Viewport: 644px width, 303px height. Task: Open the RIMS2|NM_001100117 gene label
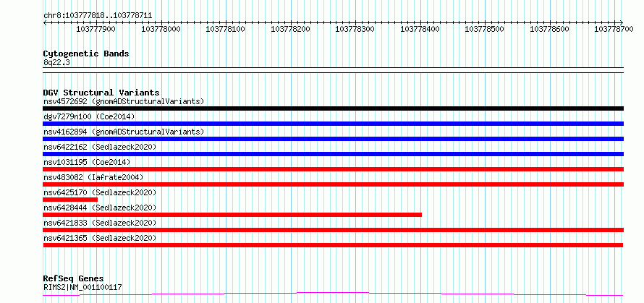point(82,287)
